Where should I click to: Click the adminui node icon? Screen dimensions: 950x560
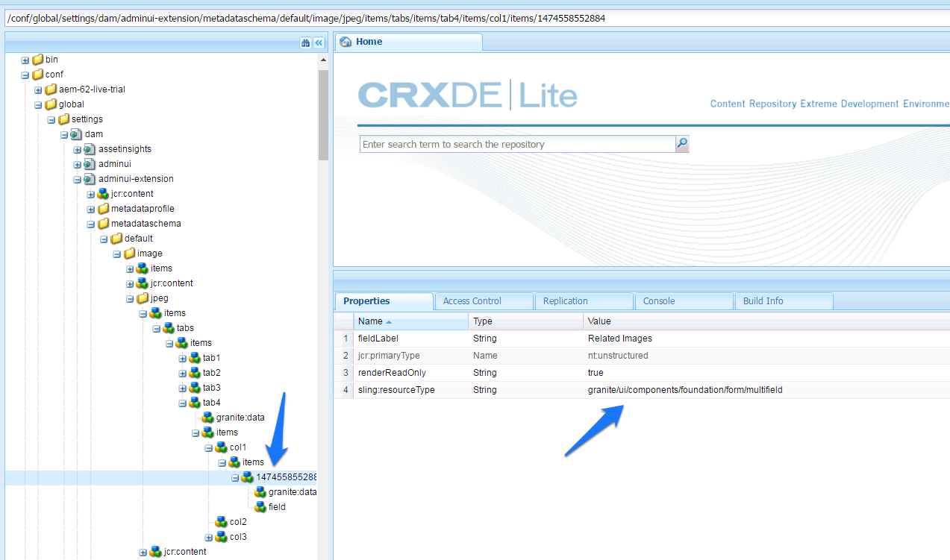90,164
